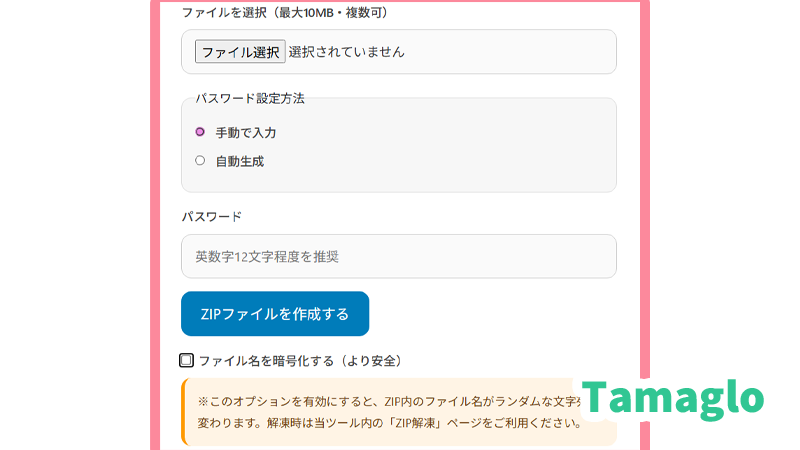Viewport: 800px width, 450px height.
Task: Click the 手動で入力 label text
Action: pyautogui.click(x=245, y=132)
